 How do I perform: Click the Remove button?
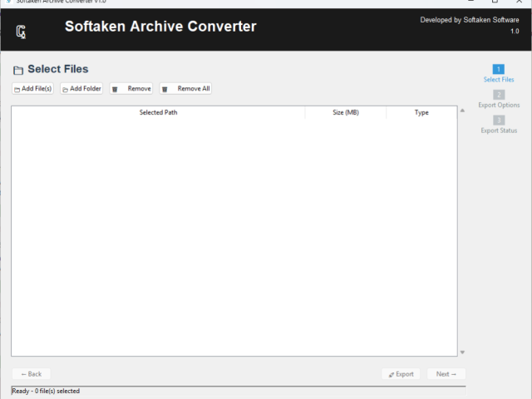131,89
